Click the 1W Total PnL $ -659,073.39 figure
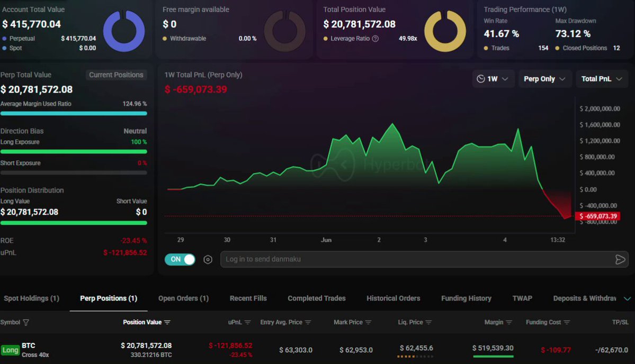 pos(196,89)
